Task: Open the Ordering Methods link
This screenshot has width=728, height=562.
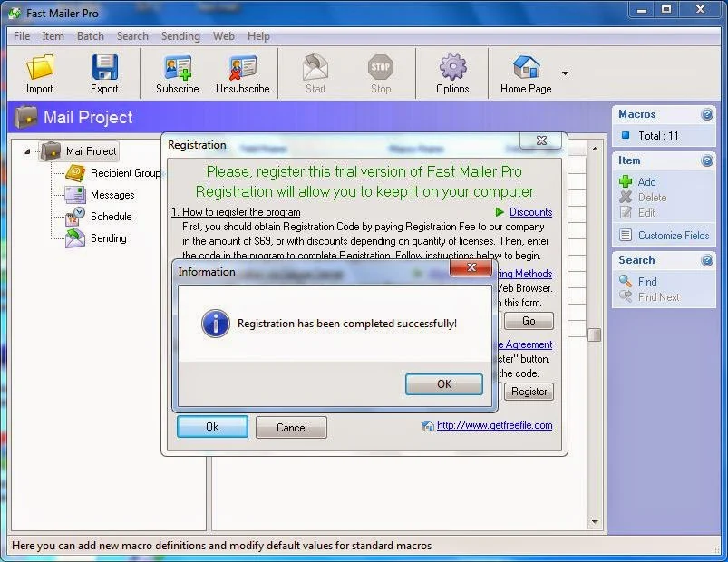Action: 525,274
